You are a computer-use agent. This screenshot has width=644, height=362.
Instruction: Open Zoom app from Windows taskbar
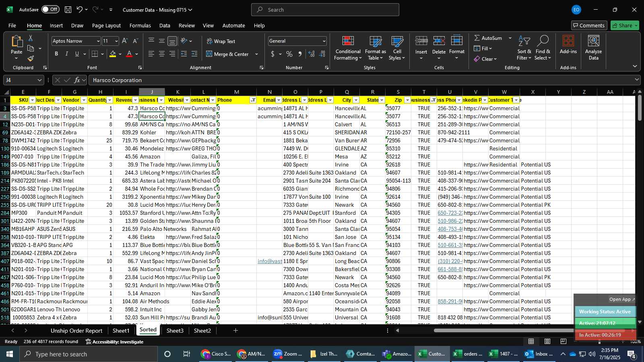(x=288, y=354)
